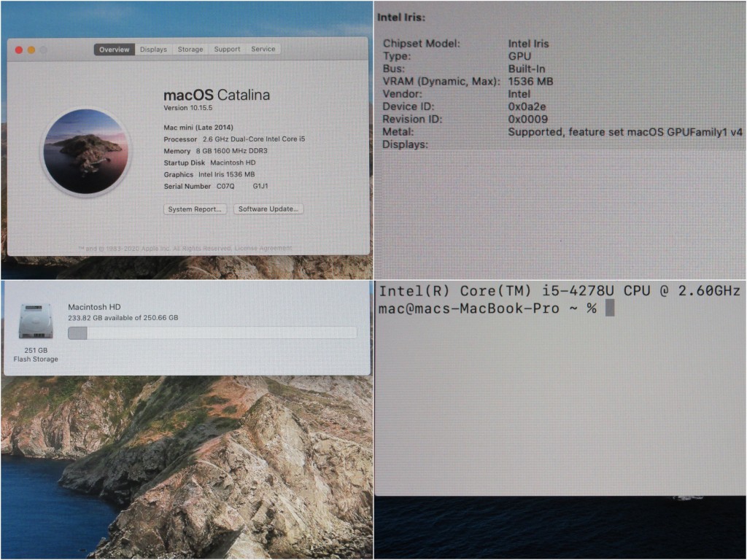The height and width of the screenshot is (560, 747).
Task: Select the Serial Number value
Action: (x=242, y=186)
